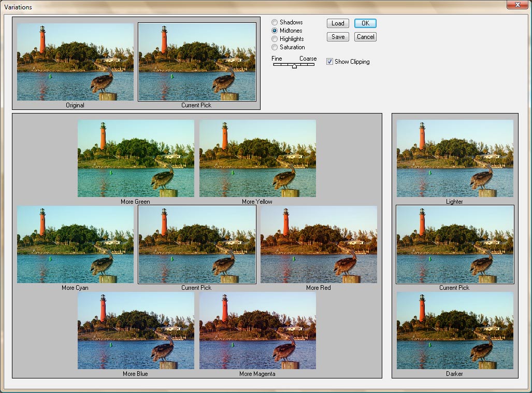Select the More Yellow variation image
Screen dimensions: 532x393
[x=257, y=158]
